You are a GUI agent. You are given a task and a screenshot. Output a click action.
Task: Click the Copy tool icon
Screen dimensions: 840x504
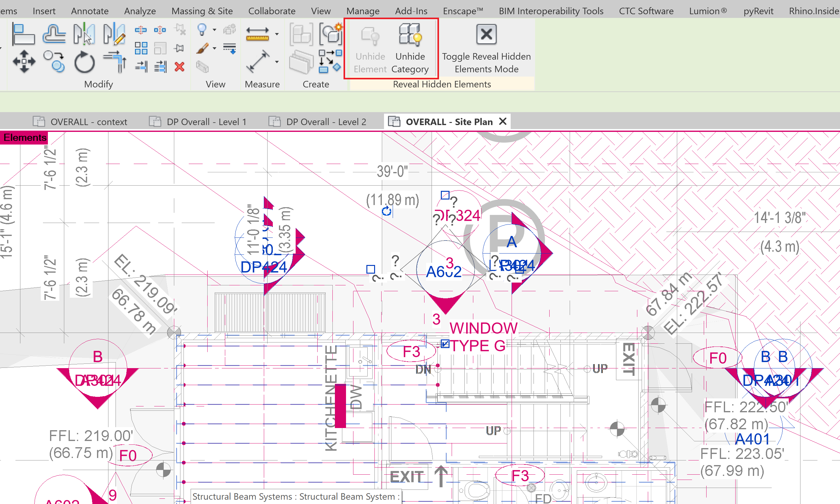(x=54, y=61)
